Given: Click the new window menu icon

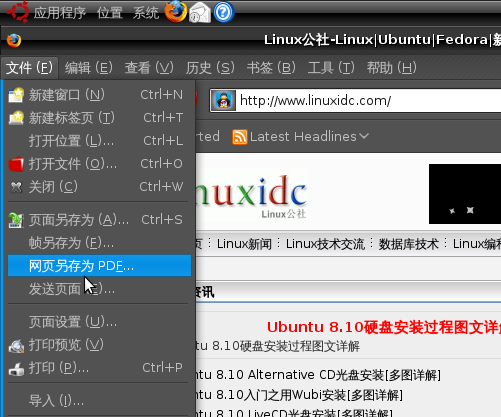Looking at the screenshot, I should [x=16, y=95].
